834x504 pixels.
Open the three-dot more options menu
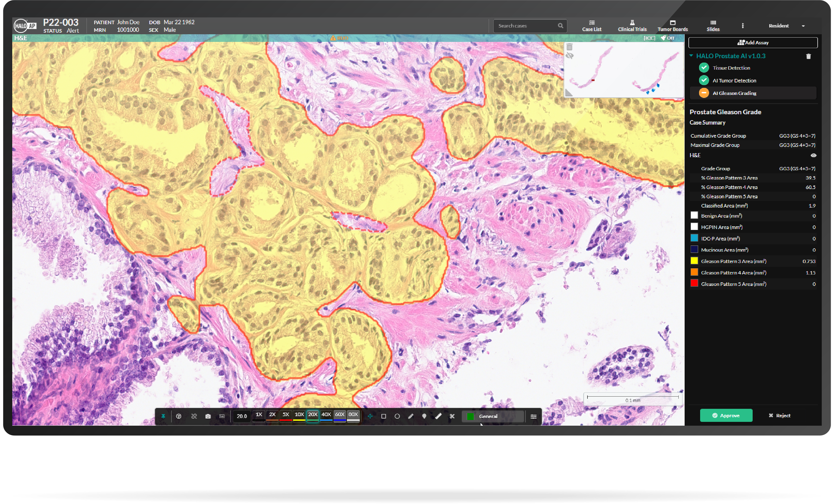pyautogui.click(x=743, y=26)
